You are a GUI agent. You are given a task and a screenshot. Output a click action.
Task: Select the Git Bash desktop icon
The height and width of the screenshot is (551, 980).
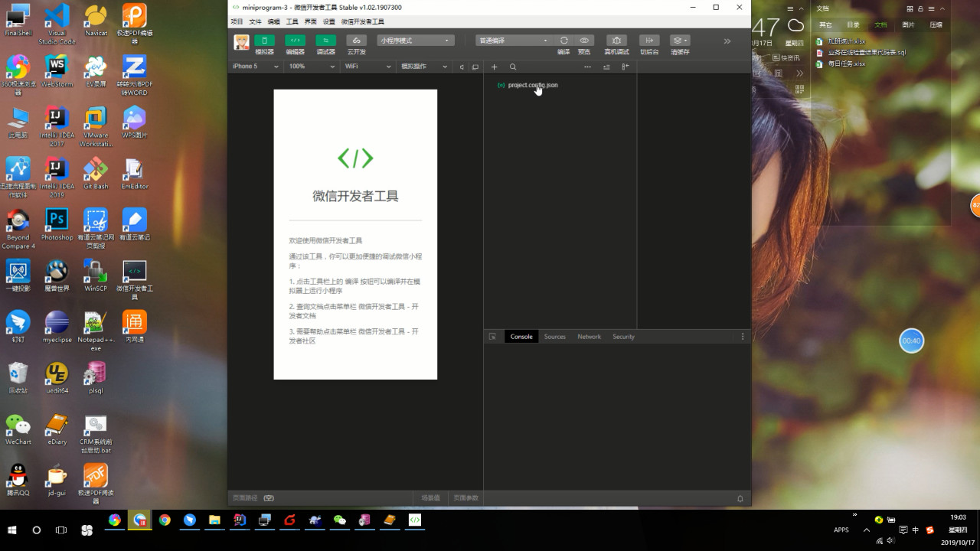[x=96, y=174]
